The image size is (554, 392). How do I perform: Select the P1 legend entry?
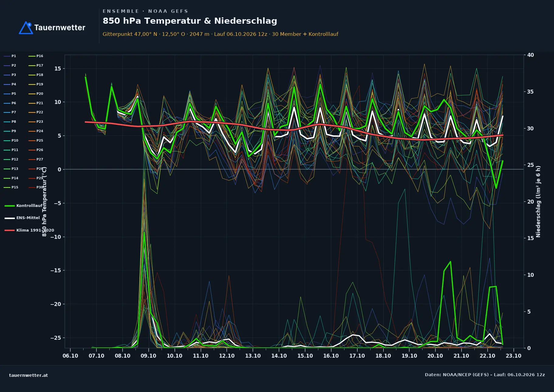(10, 56)
